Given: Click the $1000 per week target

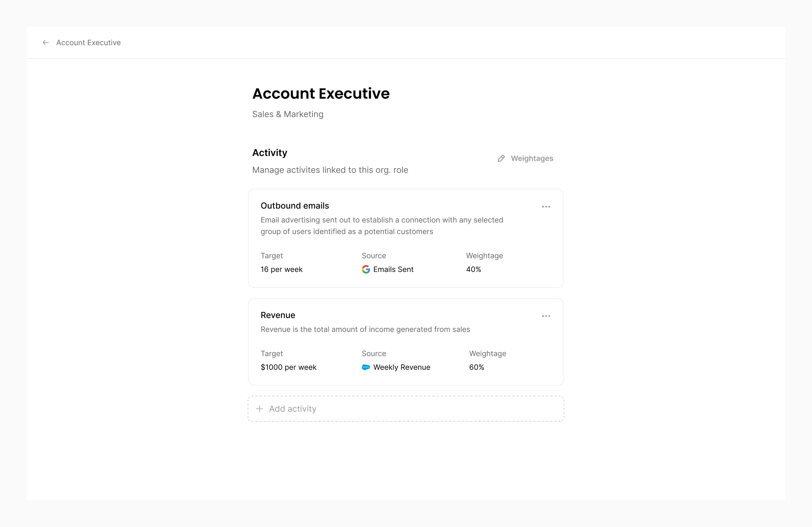Looking at the screenshot, I should coord(288,367).
